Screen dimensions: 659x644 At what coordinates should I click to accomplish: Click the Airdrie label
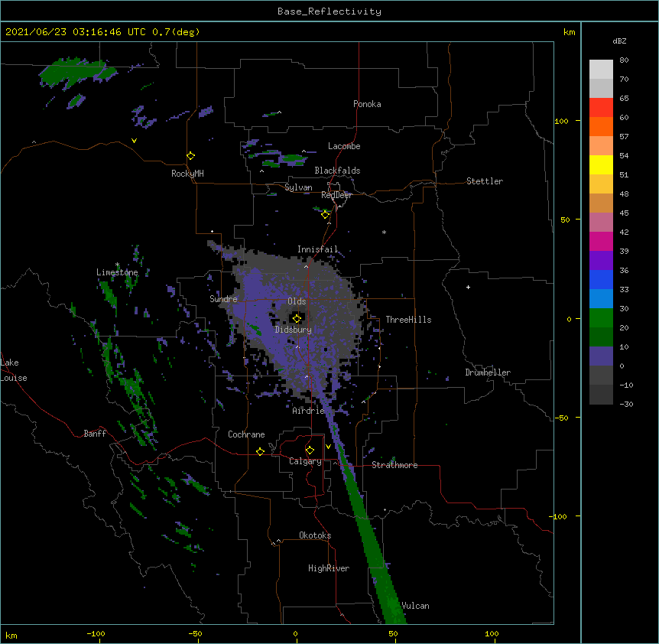tap(308, 411)
